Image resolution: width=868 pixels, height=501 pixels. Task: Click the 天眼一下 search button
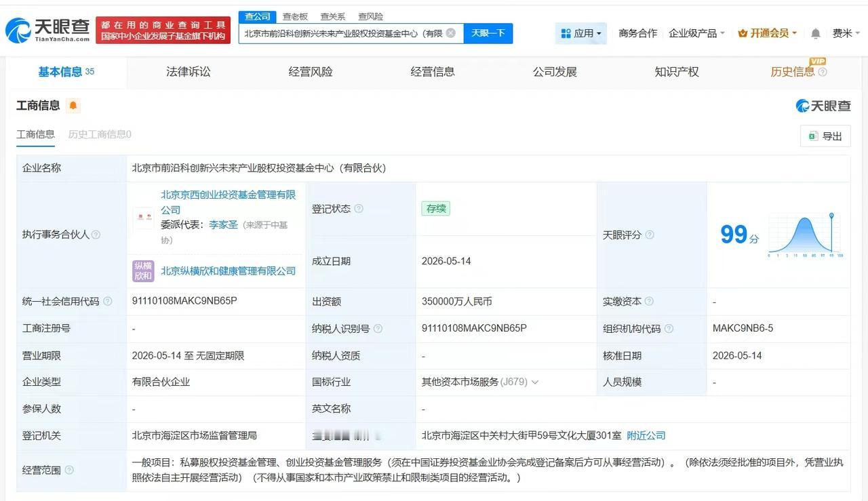point(488,33)
